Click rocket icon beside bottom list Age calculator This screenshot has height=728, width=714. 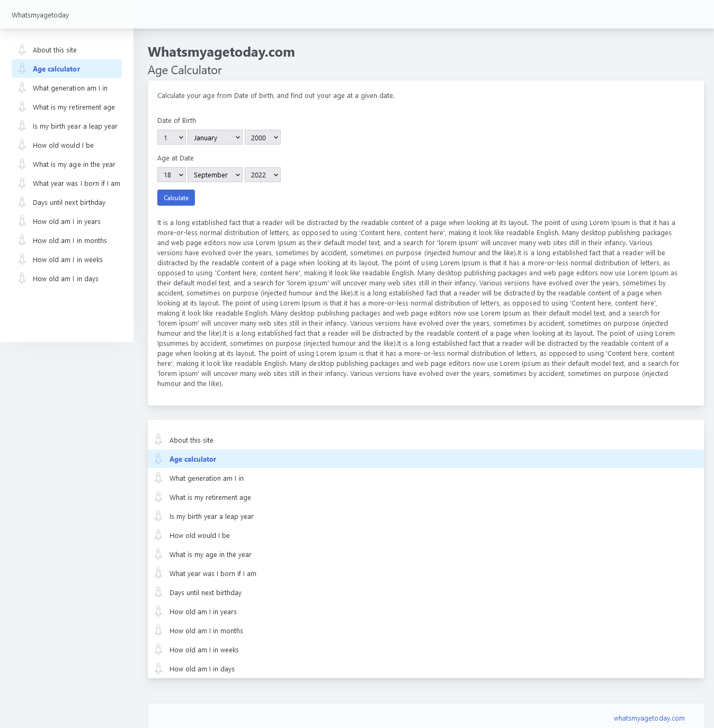pyautogui.click(x=158, y=459)
